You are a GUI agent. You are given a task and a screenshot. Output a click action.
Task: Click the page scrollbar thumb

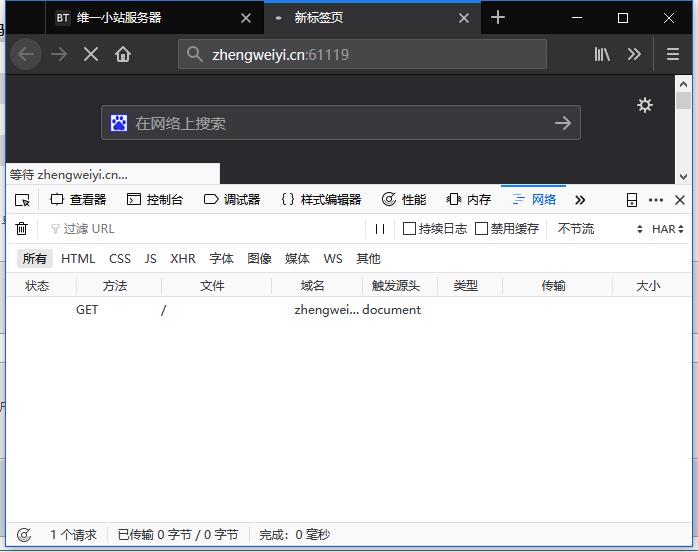pyautogui.click(x=683, y=101)
